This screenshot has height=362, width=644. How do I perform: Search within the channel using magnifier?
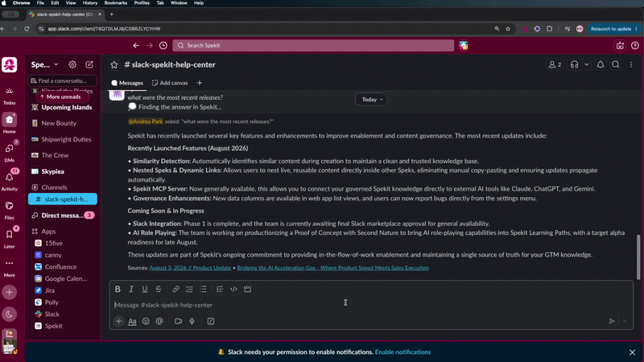[x=616, y=65]
